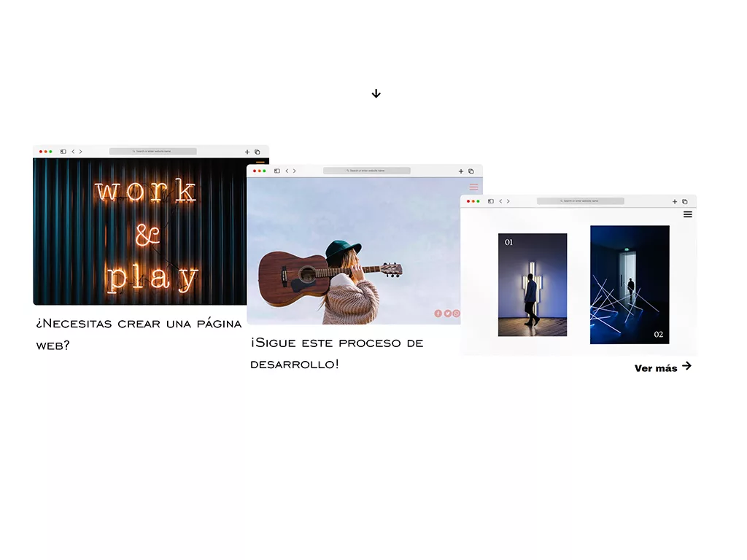Click the Facebook icon on guitar image
Image resolution: width=747 pixels, height=560 pixels.
point(438,314)
